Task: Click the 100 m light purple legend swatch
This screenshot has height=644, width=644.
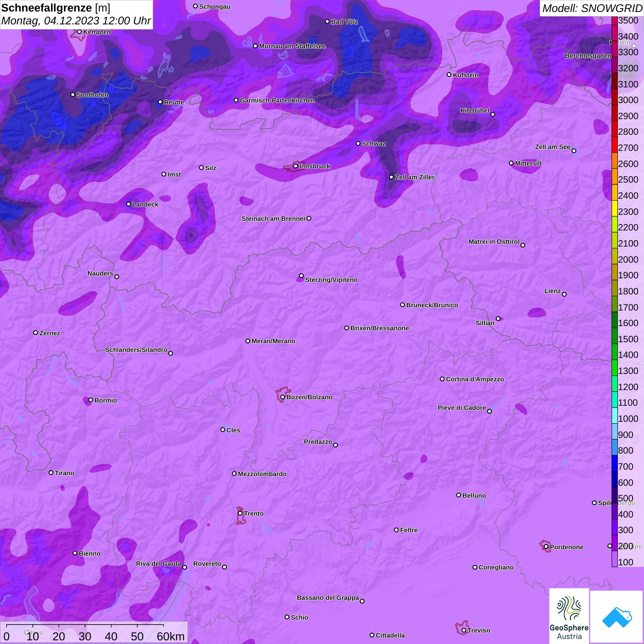Action: tap(615, 559)
